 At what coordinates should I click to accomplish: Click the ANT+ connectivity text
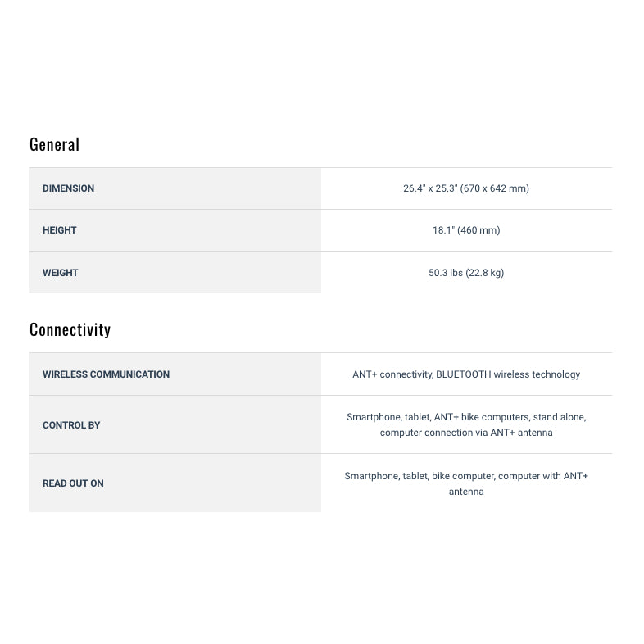(392, 374)
